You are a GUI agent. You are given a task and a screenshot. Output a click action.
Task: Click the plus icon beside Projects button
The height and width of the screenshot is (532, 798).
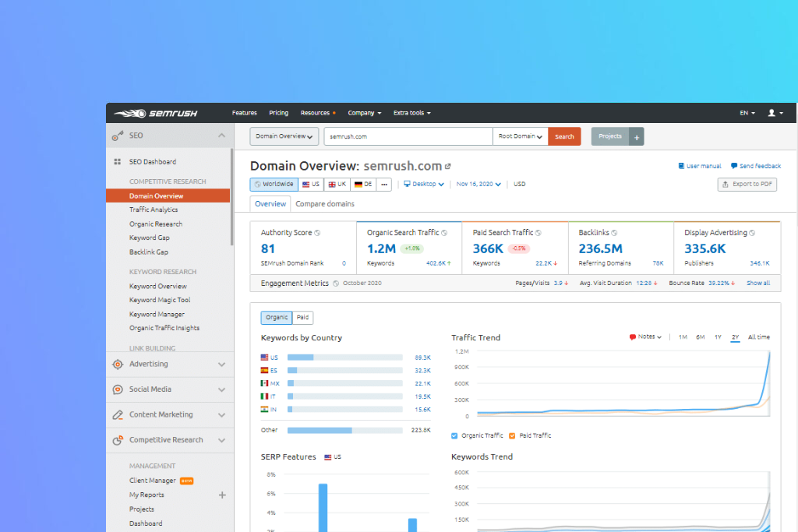pyautogui.click(x=636, y=136)
